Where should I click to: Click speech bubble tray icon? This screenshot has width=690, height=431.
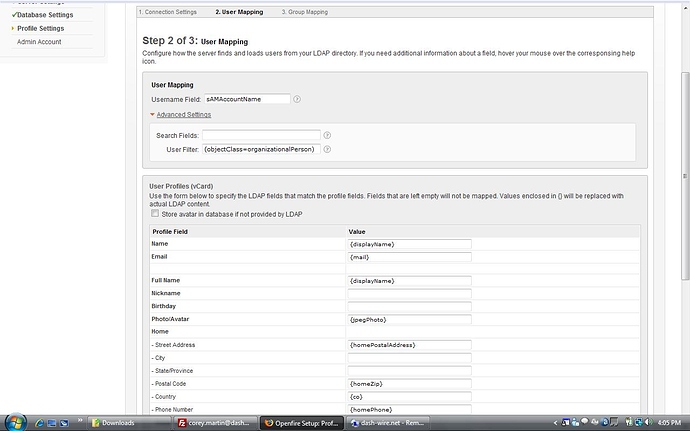(584, 421)
